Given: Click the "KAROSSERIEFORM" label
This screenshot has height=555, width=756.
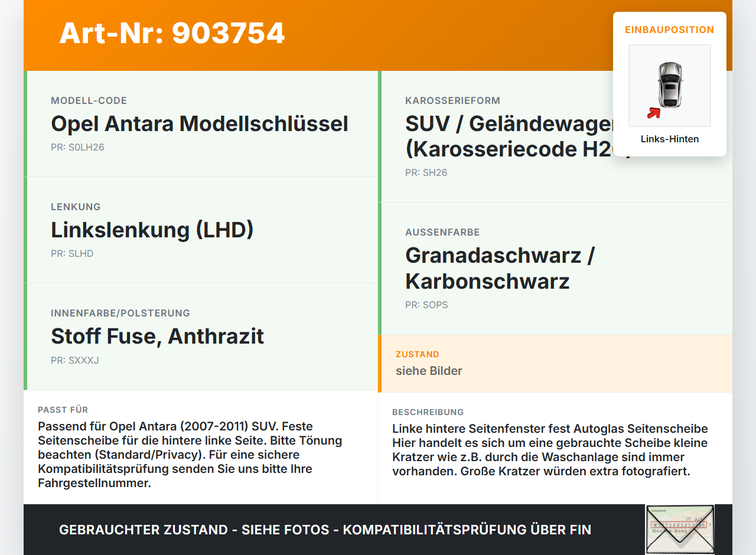Looking at the screenshot, I should (452, 100).
